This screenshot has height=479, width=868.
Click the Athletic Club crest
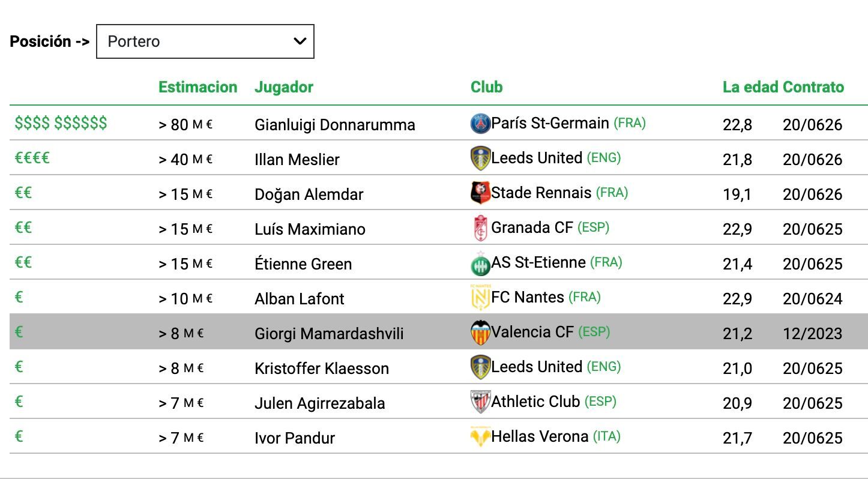click(480, 402)
